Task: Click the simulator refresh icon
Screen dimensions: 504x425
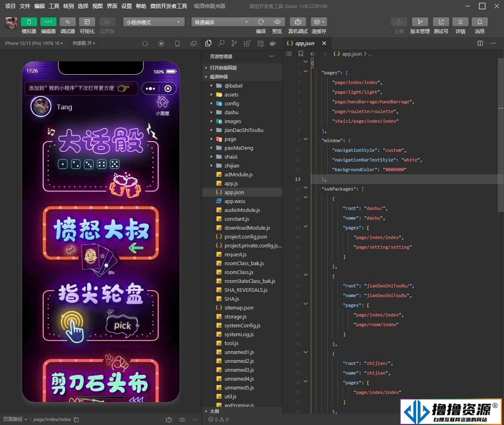Action: (145, 44)
